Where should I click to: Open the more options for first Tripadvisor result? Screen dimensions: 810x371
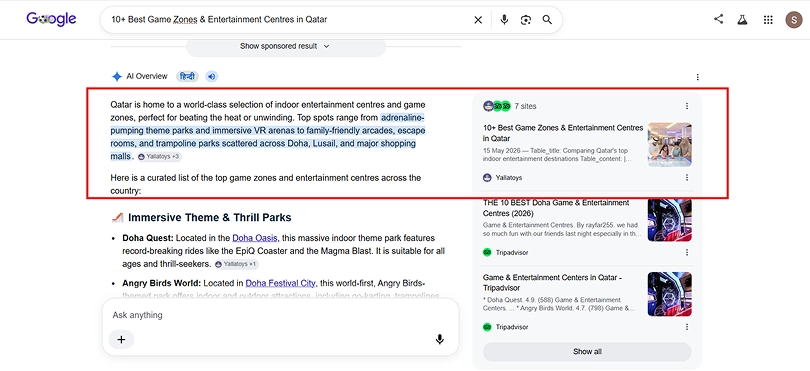687,252
